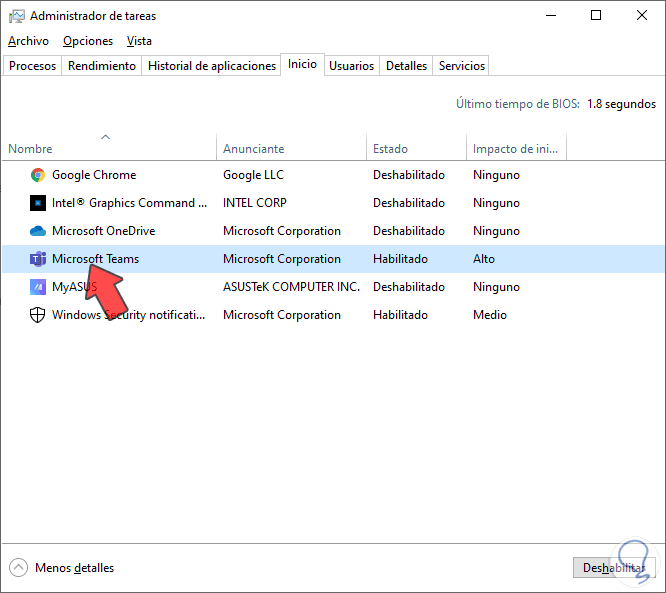The image size is (666, 593).
Task: Sort by the Estado column header
Action: tap(416, 149)
